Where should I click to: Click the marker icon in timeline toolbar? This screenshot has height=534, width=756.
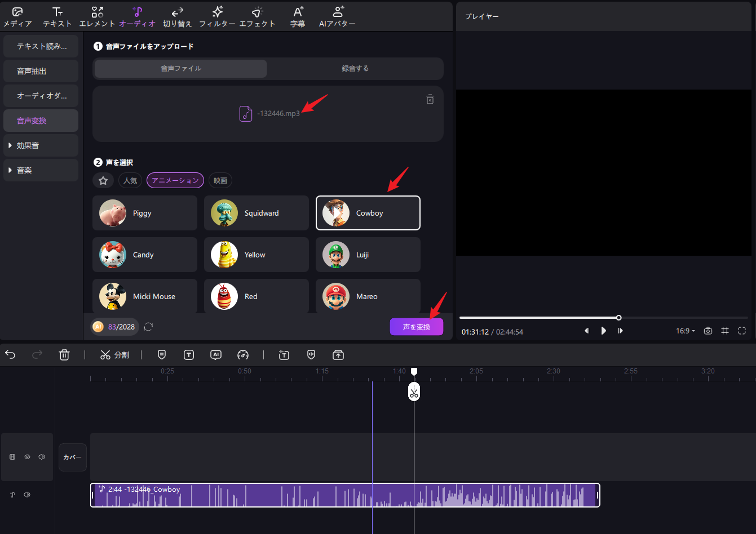point(162,354)
